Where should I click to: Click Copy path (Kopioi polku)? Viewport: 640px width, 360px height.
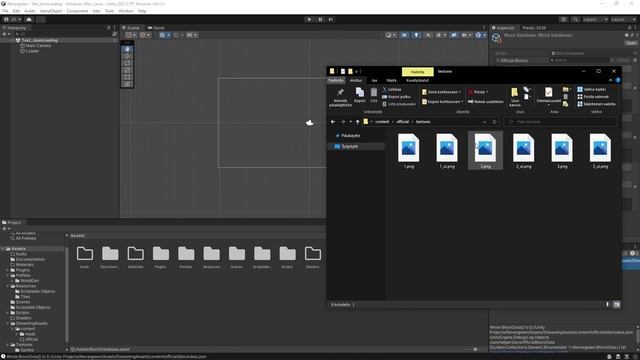[396, 97]
